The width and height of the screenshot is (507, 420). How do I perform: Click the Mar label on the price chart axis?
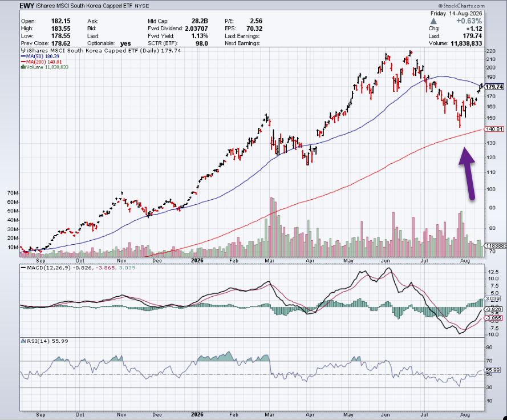click(x=269, y=260)
